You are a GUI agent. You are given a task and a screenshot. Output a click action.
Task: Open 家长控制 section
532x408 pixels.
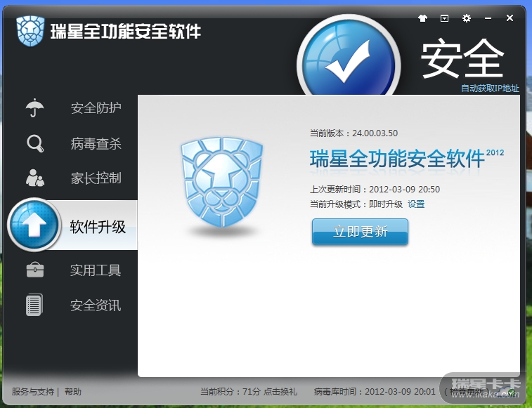(96, 178)
